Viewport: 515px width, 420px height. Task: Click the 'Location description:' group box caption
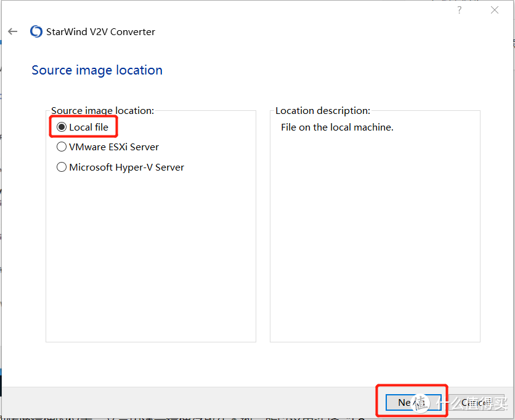(x=323, y=111)
